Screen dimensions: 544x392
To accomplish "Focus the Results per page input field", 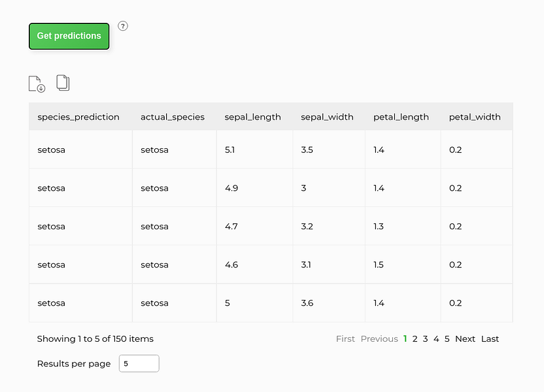I will coord(139,363).
